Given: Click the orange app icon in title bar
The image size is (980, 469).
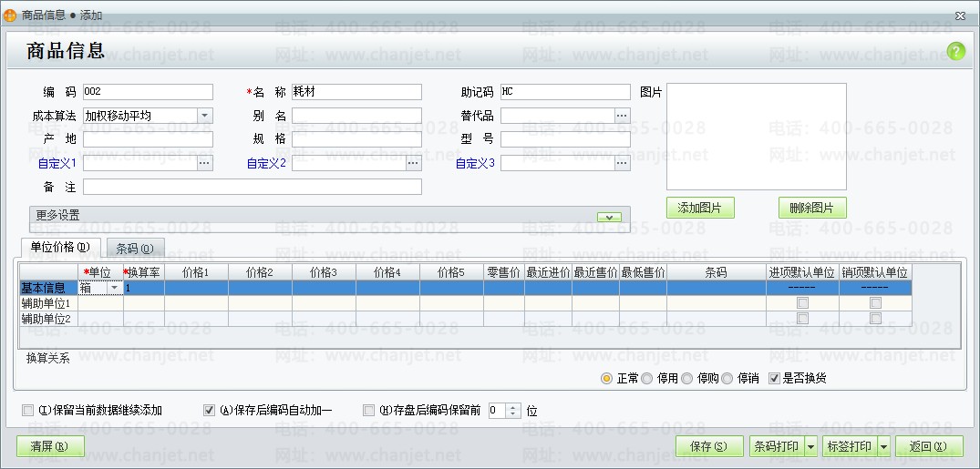Looking at the screenshot, I should [9, 15].
